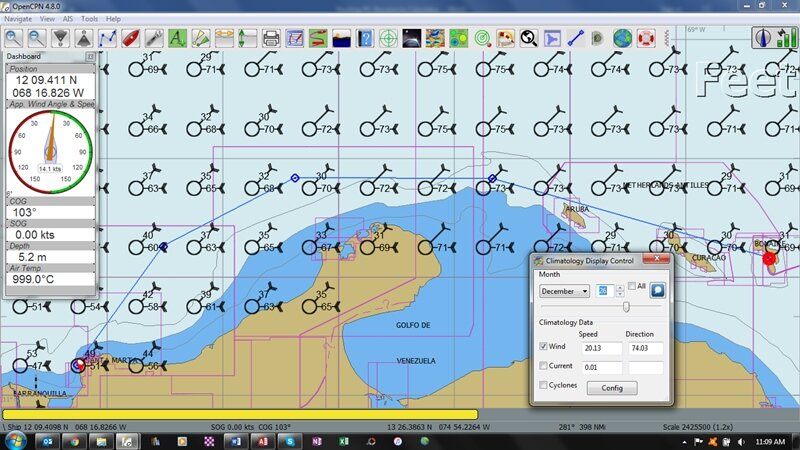This screenshot has height=450, width=800.
Task: Click the compass north-up indicator
Action: [x=763, y=38]
